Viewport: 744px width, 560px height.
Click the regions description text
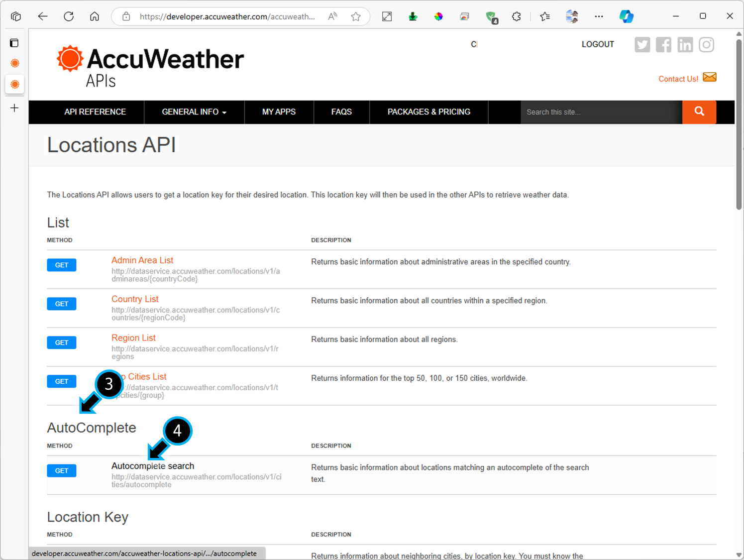pyautogui.click(x=384, y=339)
